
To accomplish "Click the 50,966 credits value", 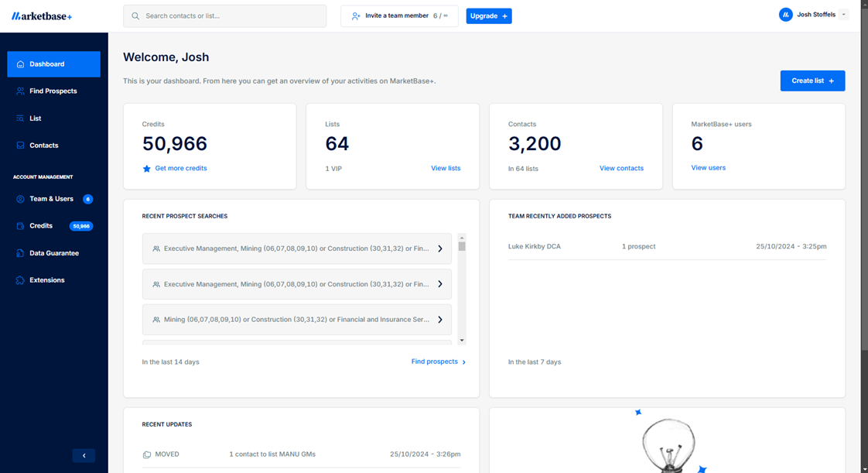I will tap(174, 144).
